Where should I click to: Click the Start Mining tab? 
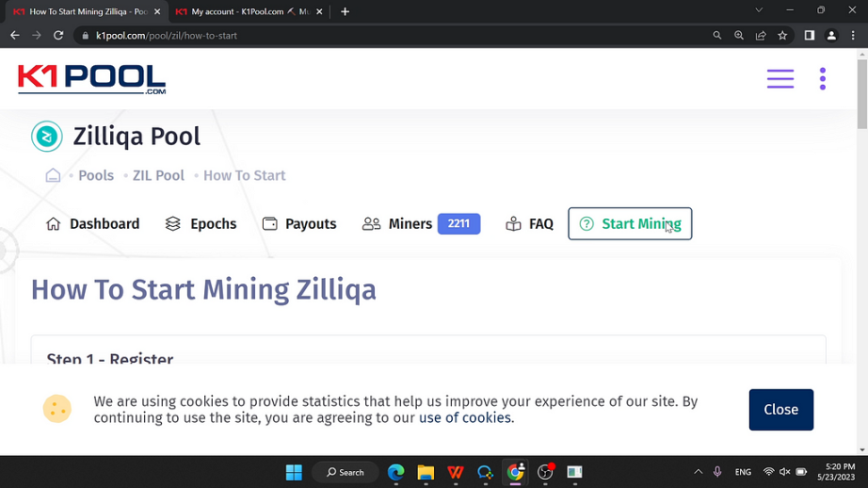tap(630, 224)
